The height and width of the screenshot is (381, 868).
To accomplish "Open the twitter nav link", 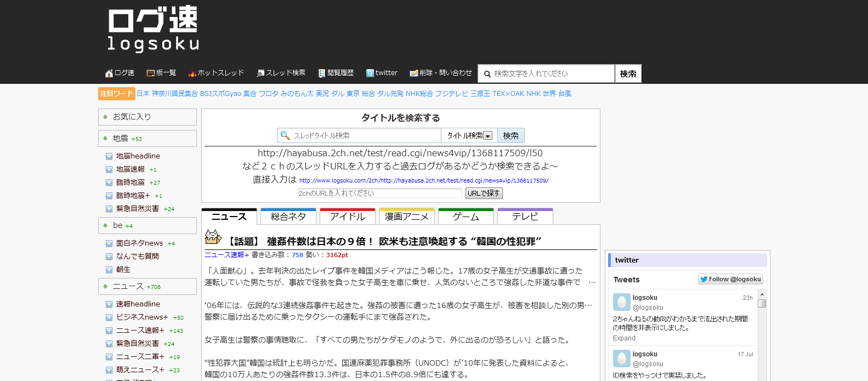I will coord(382,73).
